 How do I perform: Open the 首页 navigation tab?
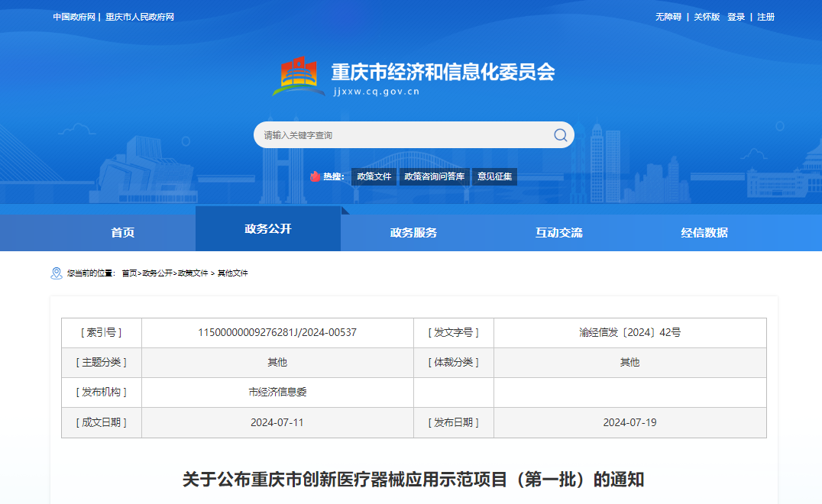[123, 233]
